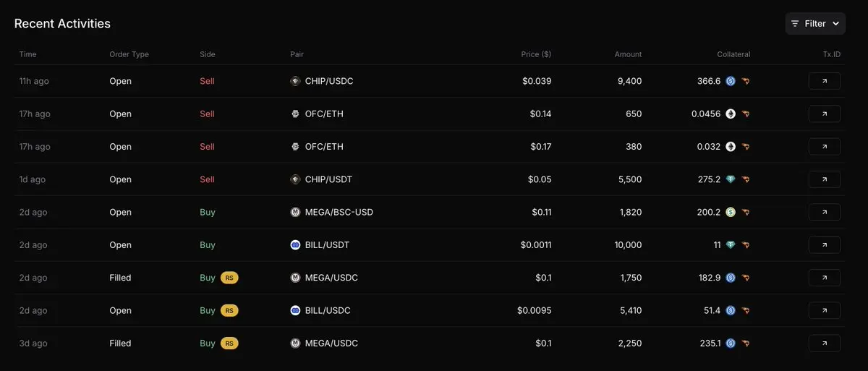Click the Side column header
Screen dimensions: 868x371
(x=208, y=54)
